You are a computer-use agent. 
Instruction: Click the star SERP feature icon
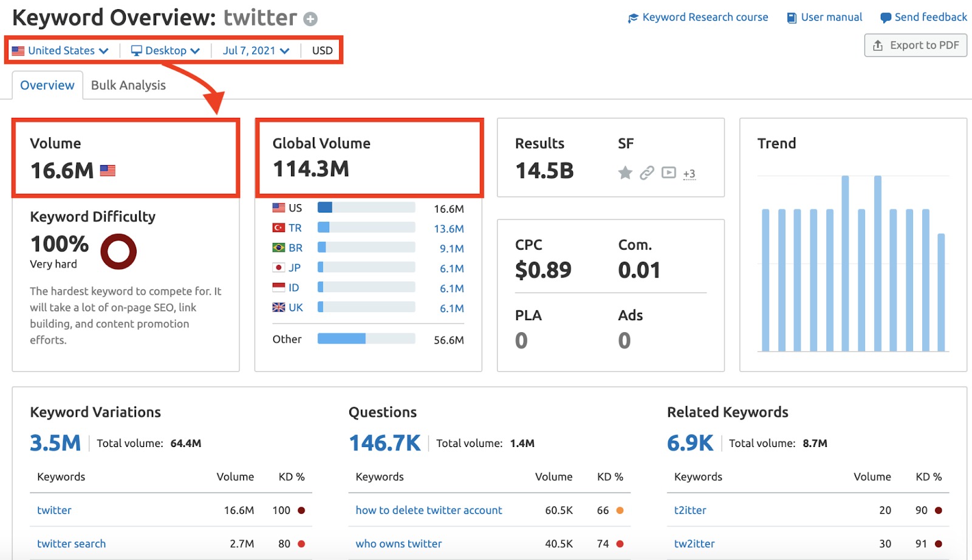(x=625, y=173)
